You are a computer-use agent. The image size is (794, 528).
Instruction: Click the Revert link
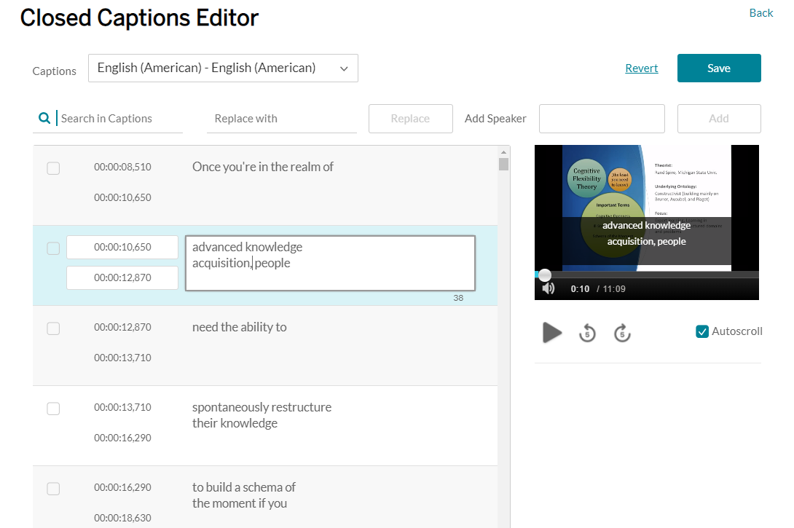[641, 68]
